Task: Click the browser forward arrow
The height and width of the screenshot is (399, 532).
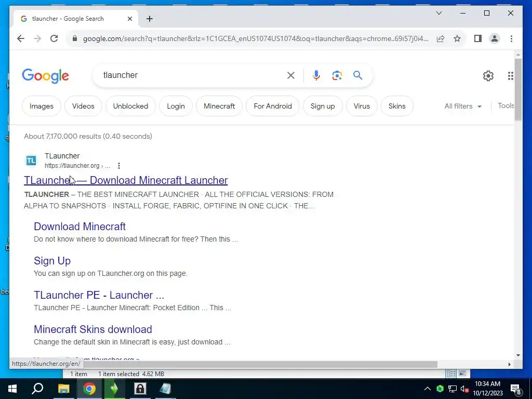Action: tap(37, 38)
